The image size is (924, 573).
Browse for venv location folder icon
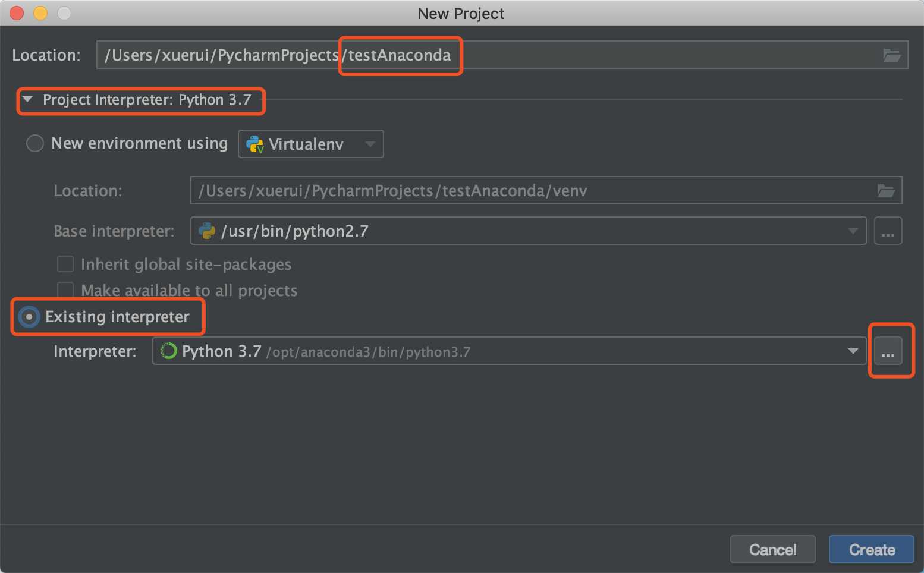click(x=886, y=191)
